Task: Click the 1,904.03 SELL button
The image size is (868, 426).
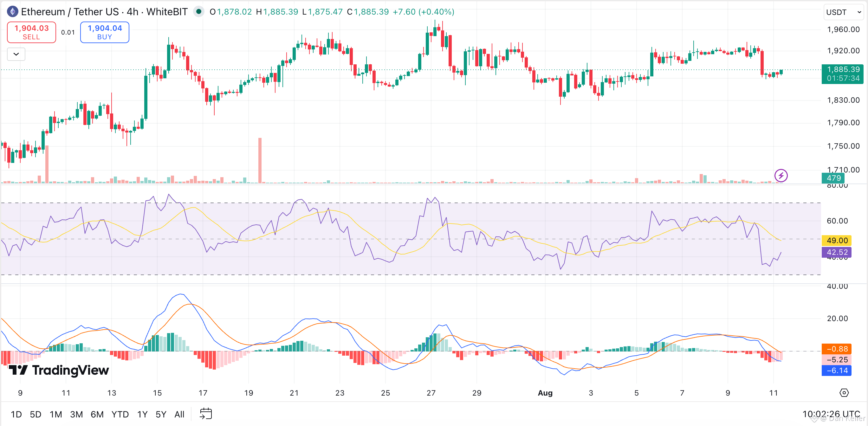Action: 32,32
